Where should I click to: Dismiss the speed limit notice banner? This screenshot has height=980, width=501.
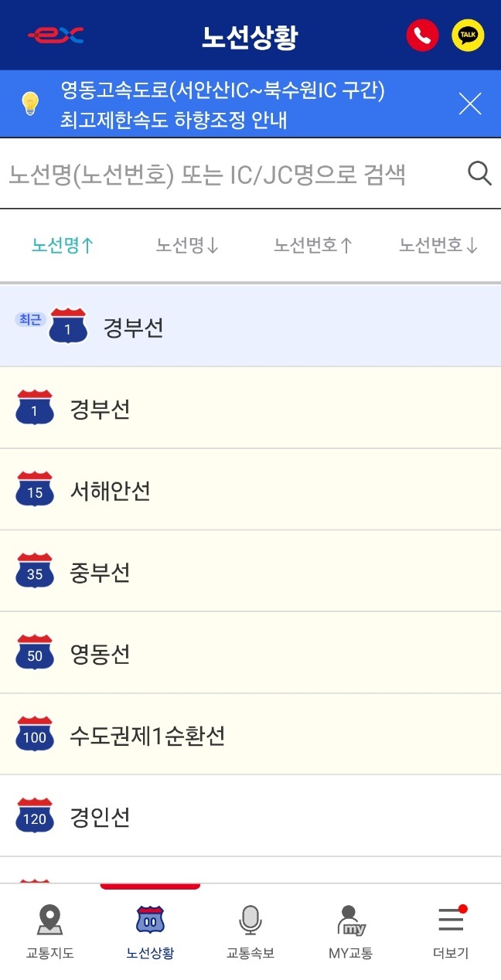click(x=469, y=104)
